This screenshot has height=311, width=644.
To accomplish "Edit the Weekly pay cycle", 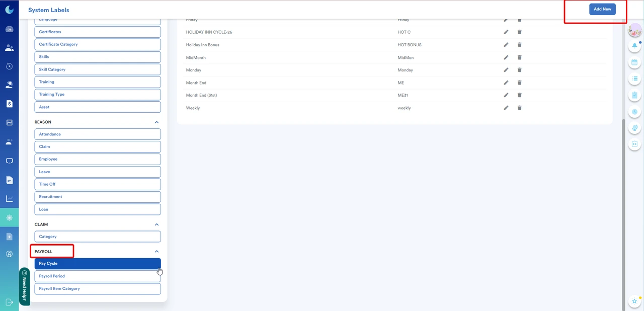I will 506,108.
